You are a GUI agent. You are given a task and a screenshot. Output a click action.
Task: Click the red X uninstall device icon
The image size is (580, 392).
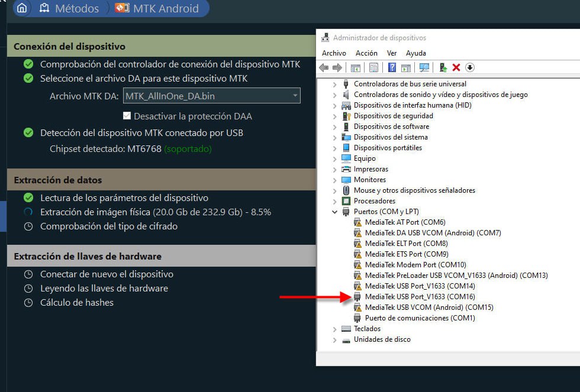[456, 67]
